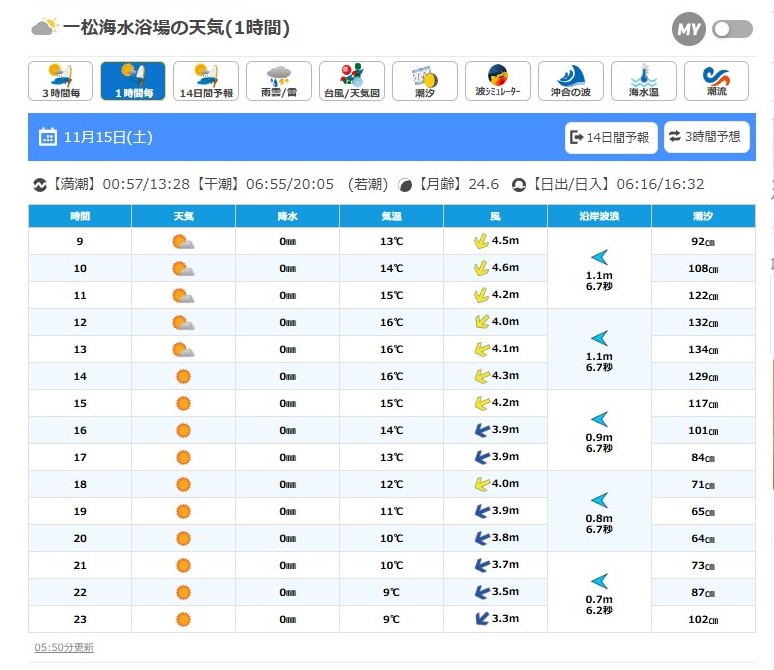The height and width of the screenshot is (670, 774).
Task: Click the 沿岸波浪 column header
Action: coord(599,216)
